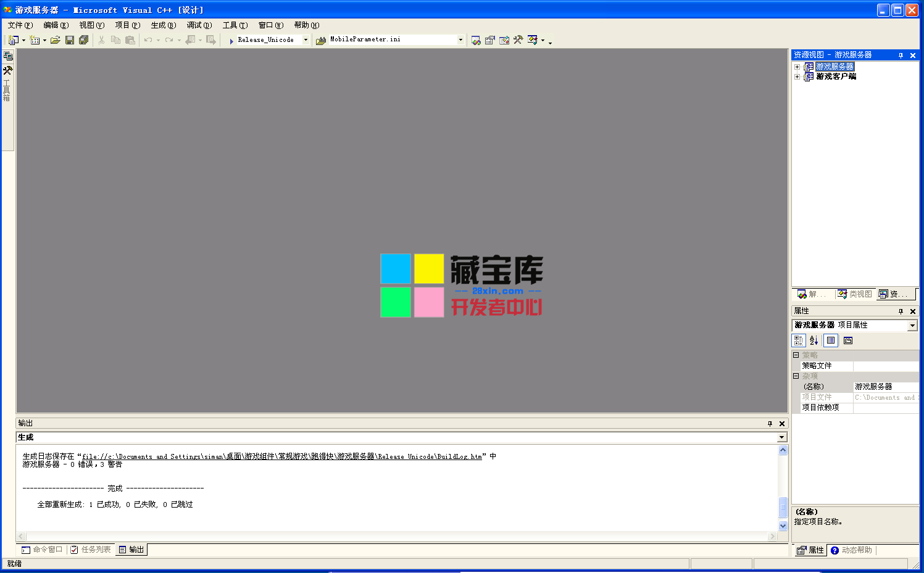This screenshot has width=924, height=573.
Task: Click the Save floppy disk icon
Action: pos(70,40)
